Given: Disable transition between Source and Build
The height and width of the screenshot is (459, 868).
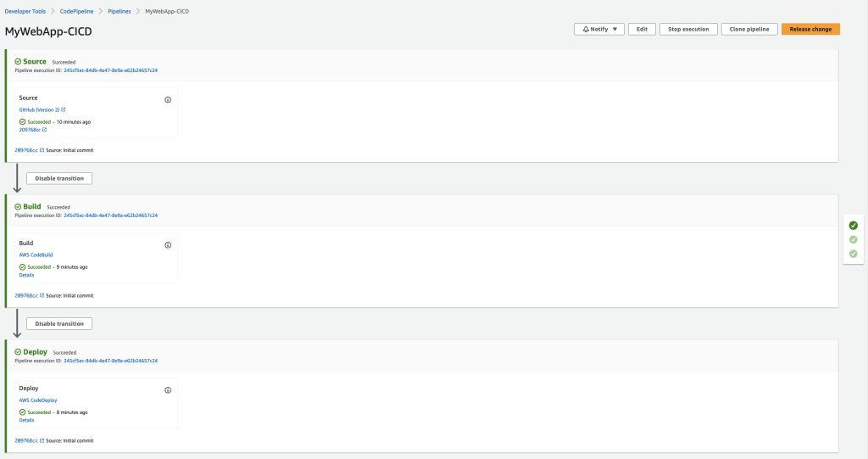Looking at the screenshot, I should 59,178.
